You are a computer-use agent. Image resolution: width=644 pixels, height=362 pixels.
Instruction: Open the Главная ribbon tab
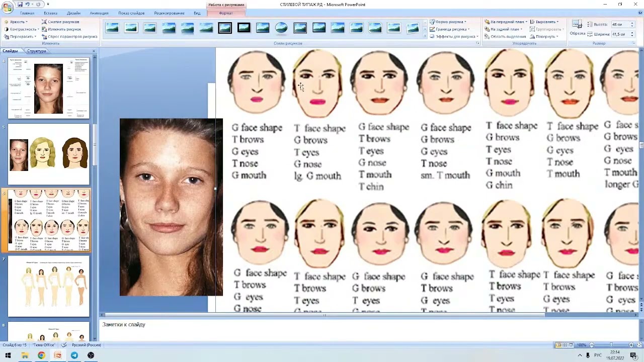[27, 13]
